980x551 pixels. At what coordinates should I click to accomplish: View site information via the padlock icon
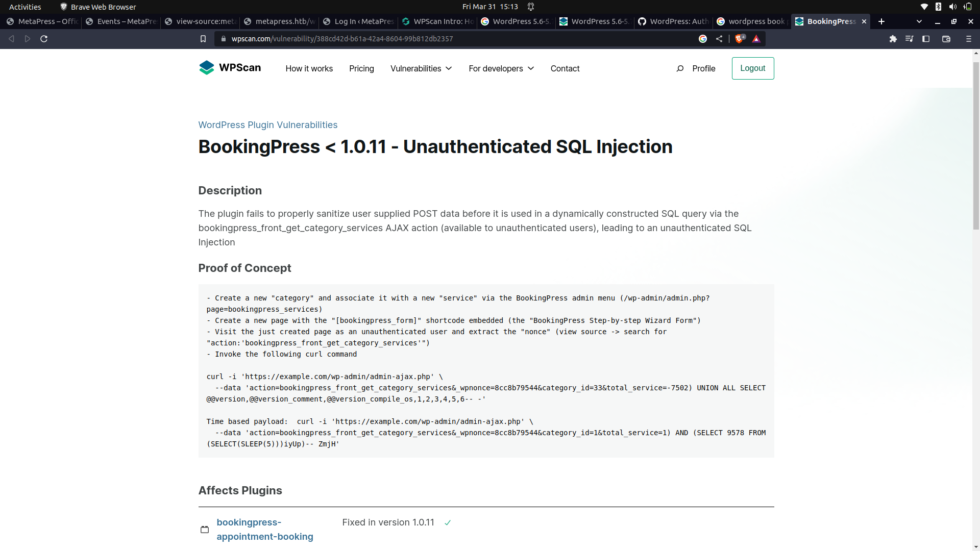point(223,38)
